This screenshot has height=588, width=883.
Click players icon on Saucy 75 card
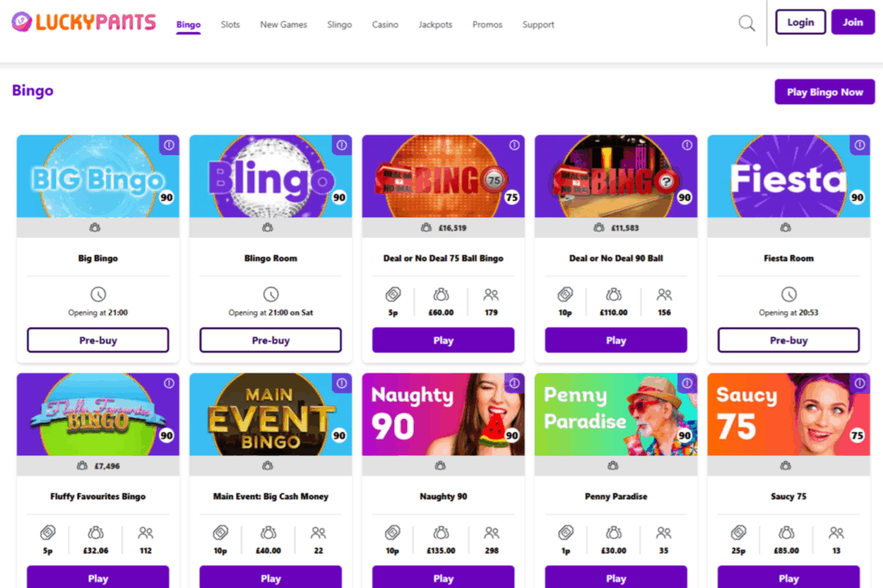click(836, 531)
